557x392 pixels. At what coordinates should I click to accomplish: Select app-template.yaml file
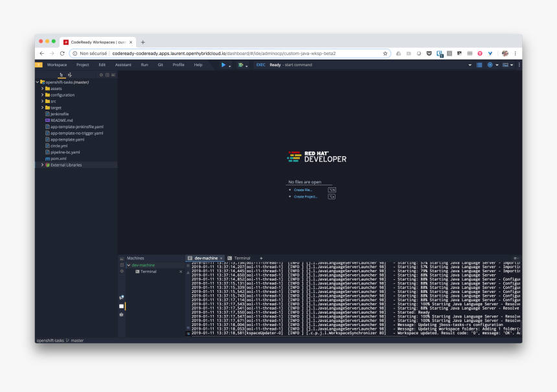(67, 140)
